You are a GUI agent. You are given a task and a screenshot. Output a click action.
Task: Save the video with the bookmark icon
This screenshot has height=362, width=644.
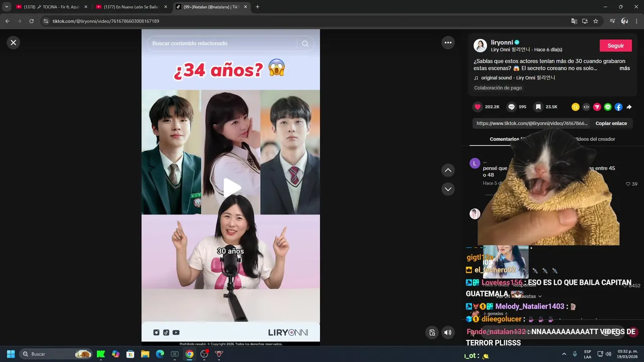tap(538, 107)
